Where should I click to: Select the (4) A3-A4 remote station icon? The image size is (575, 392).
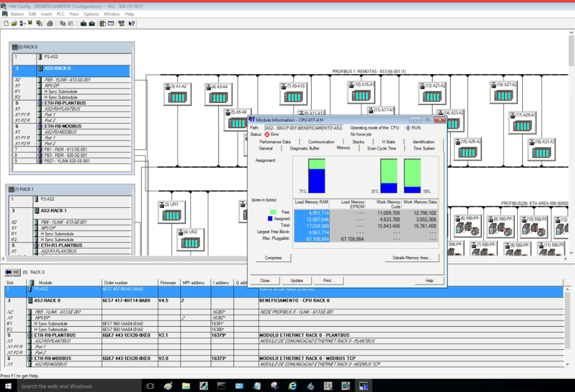click(218, 94)
